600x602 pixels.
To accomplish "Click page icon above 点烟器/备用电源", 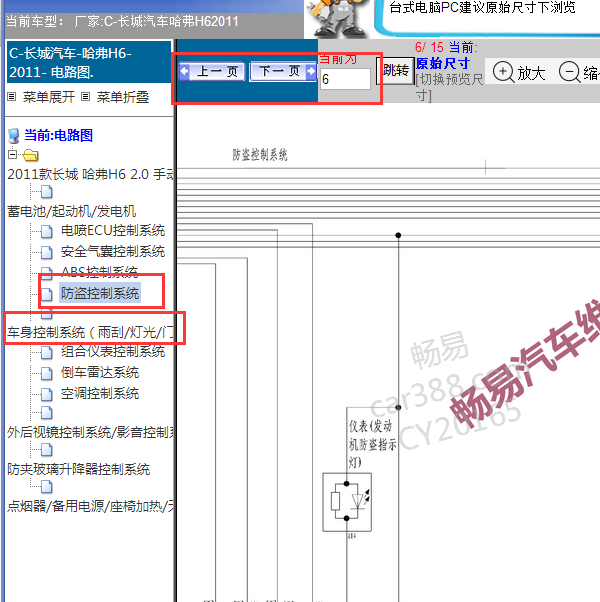I will (47, 486).
